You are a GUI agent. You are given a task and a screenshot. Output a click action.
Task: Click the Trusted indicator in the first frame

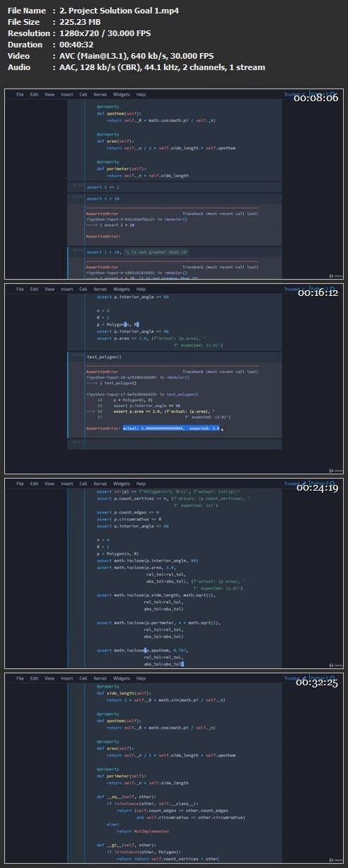(291, 94)
